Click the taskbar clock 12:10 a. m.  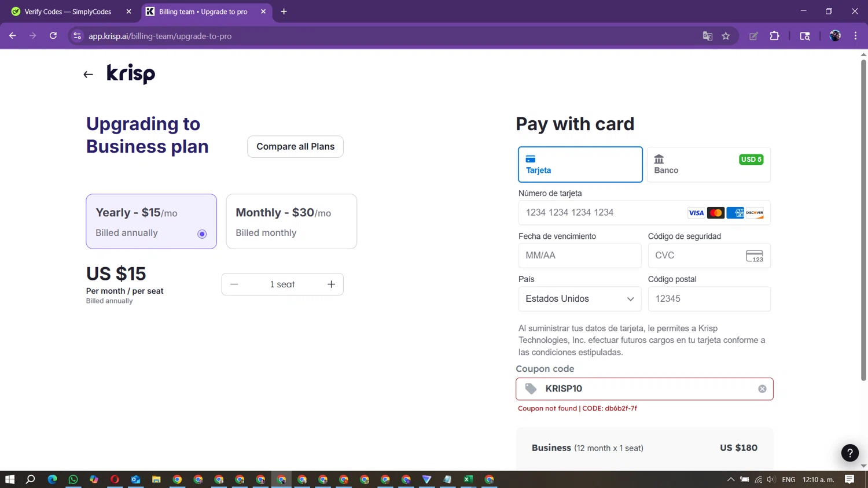tap(818, 479)
